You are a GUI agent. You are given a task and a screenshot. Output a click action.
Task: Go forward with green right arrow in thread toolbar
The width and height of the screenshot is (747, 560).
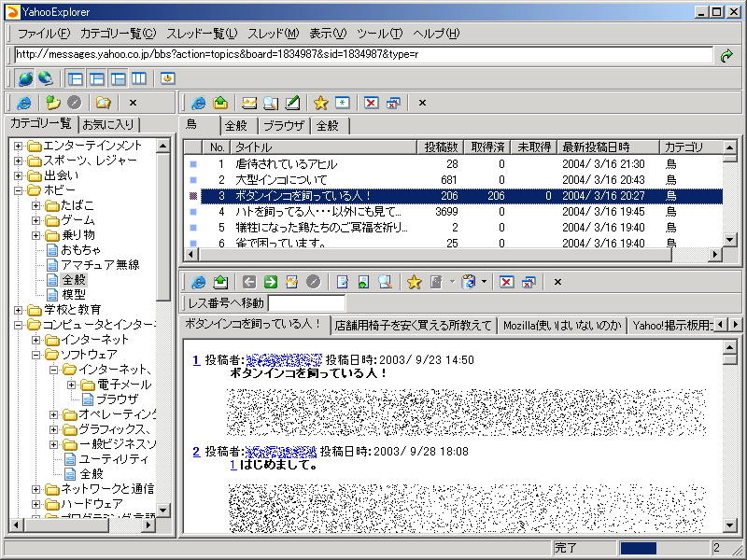271,282
